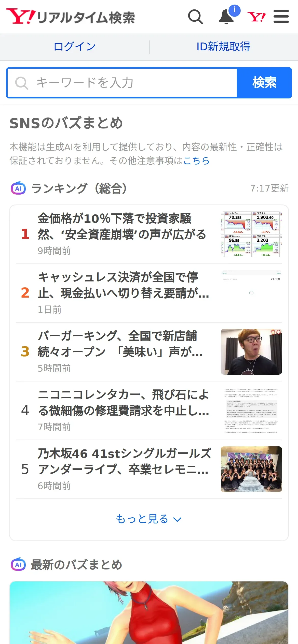This screenshot has width=298, height=644.
Task: Open rank 1 gold price drop article
Action: tap(149, 234)
